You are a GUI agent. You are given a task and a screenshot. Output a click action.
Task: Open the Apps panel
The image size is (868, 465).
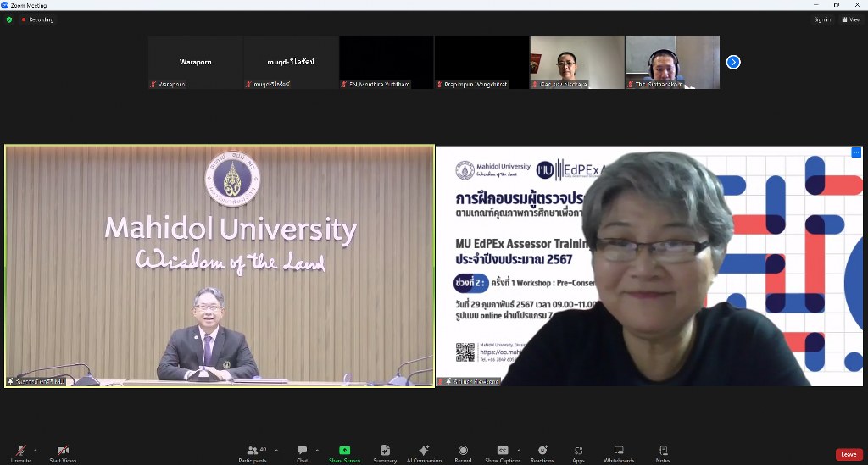tap(578, 453)
